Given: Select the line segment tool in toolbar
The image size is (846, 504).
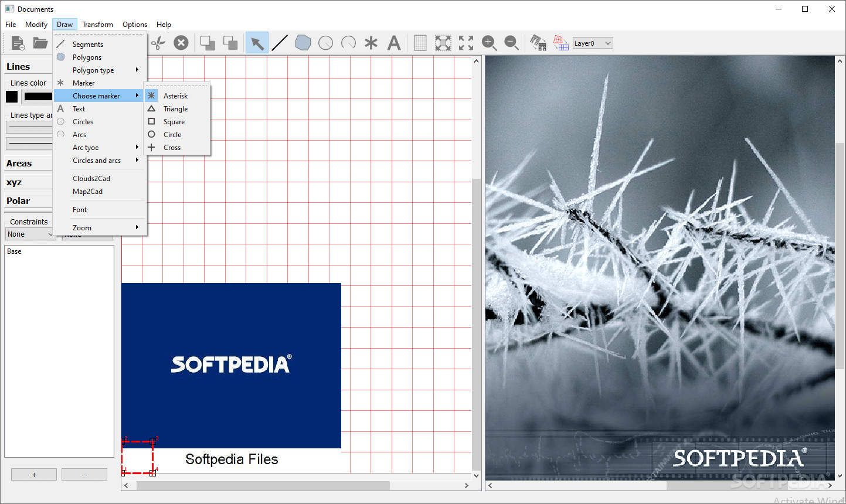Looking at the screenshot, I should pyautogui.click(x=280, y=43).
